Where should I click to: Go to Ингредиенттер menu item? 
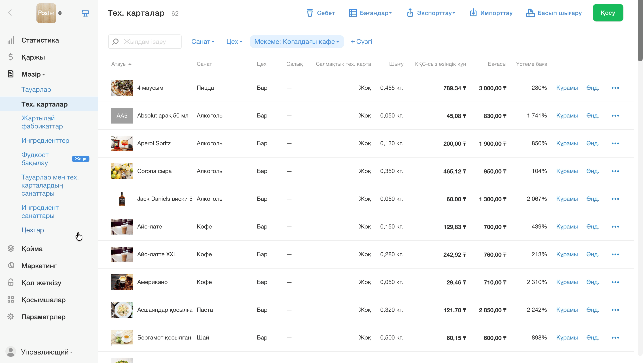tap(45, 140)
